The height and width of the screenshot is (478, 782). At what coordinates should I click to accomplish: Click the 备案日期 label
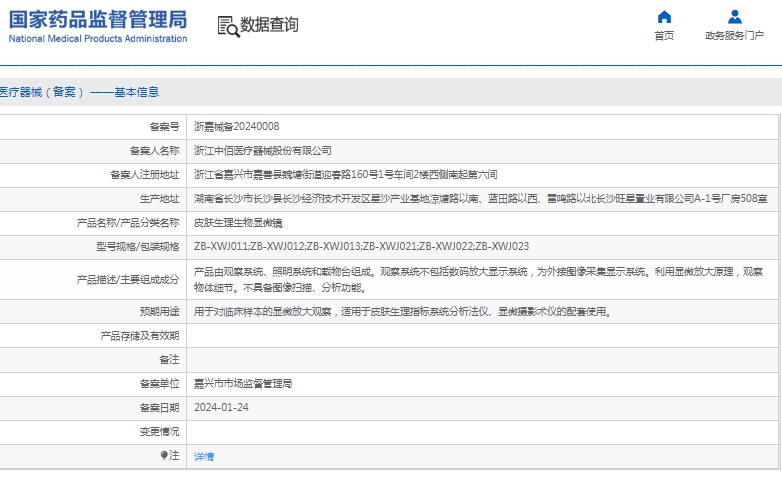point(160,408)
